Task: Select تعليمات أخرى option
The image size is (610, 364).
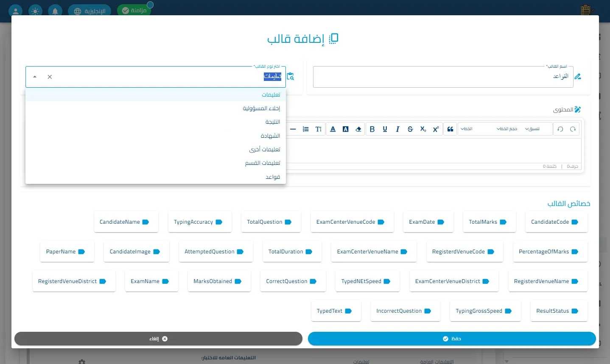Action: 156,149
